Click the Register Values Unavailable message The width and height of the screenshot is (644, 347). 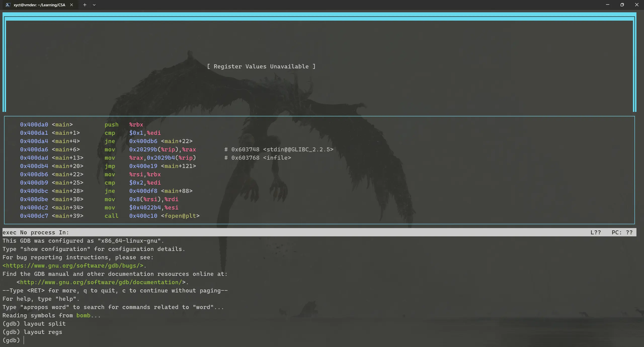pos(261,66)
